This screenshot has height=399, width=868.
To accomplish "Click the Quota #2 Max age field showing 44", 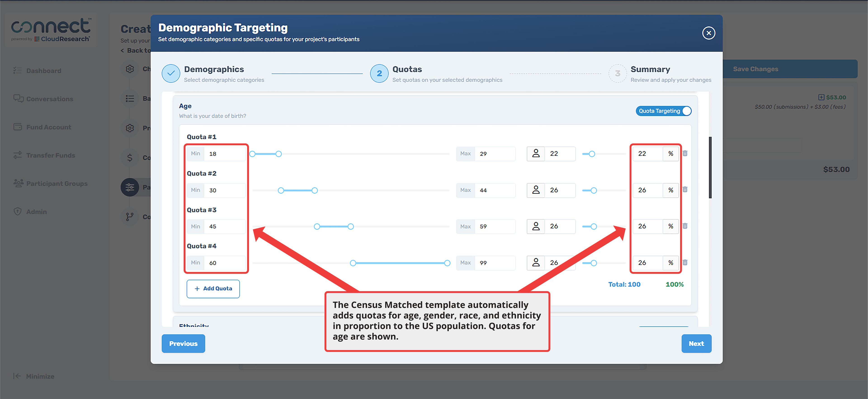I will 495,190.
